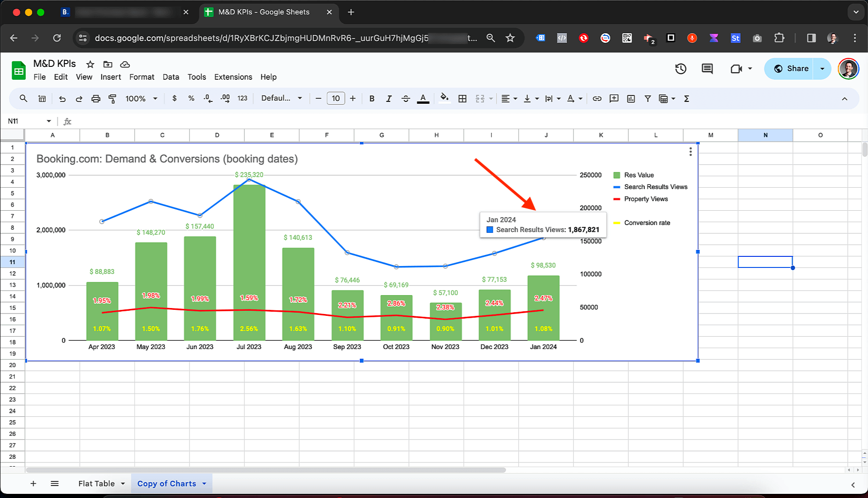
Task: Increase font size plus button
Action: (x=353, y=98)
